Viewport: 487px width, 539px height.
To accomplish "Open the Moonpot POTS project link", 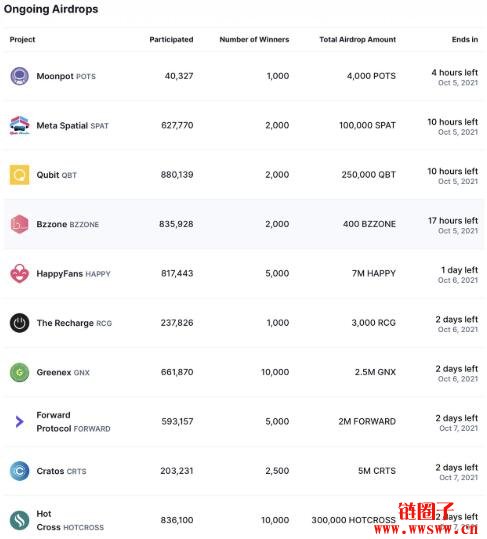I will coord(66,76).
